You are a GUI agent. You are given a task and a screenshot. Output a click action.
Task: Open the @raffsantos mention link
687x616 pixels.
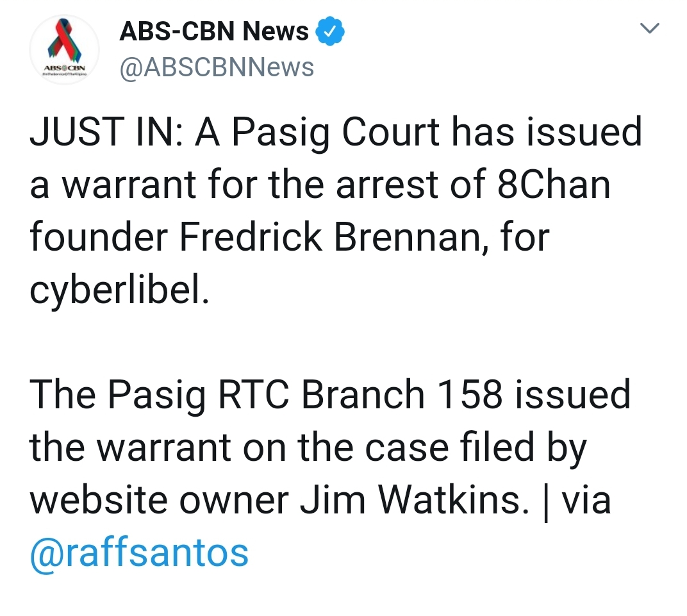(139, 553)
